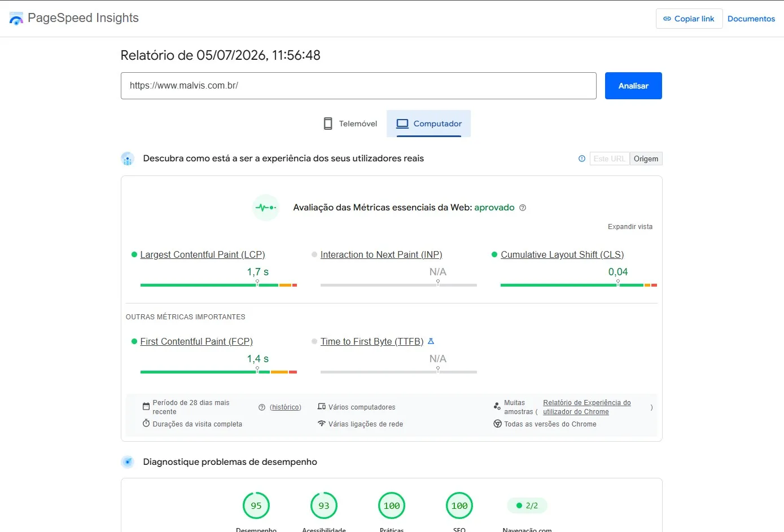Click the green aprovado status text
Image resolution: width=784 pixels, height=532 pixels.
(494, 208)
